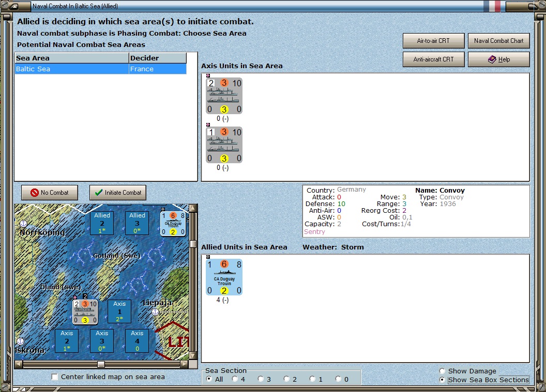546x392 pixels.
Task: Select the CA Duguay Trouin counter in Allied units
Action: 224,277
